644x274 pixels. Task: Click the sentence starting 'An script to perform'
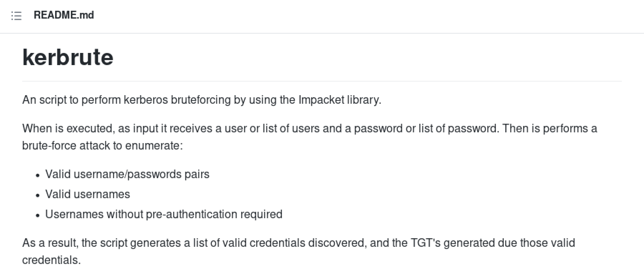coord(202,100)
